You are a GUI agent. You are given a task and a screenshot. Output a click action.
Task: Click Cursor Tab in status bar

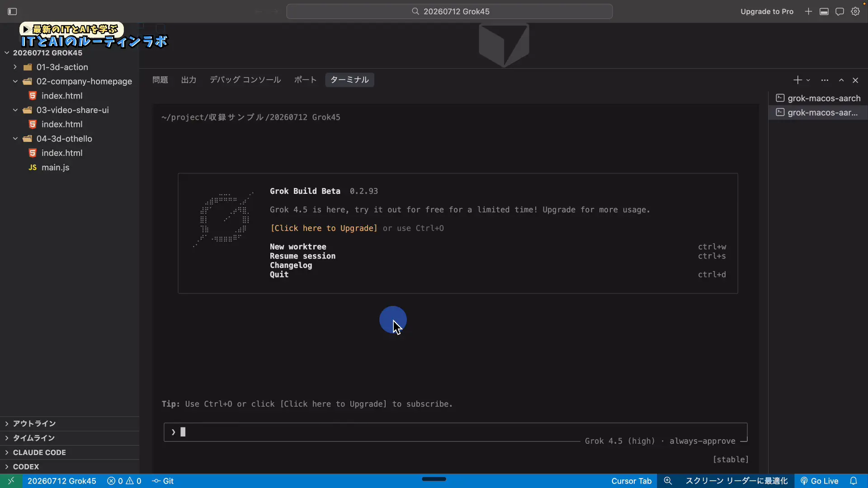tap(631, 481)
